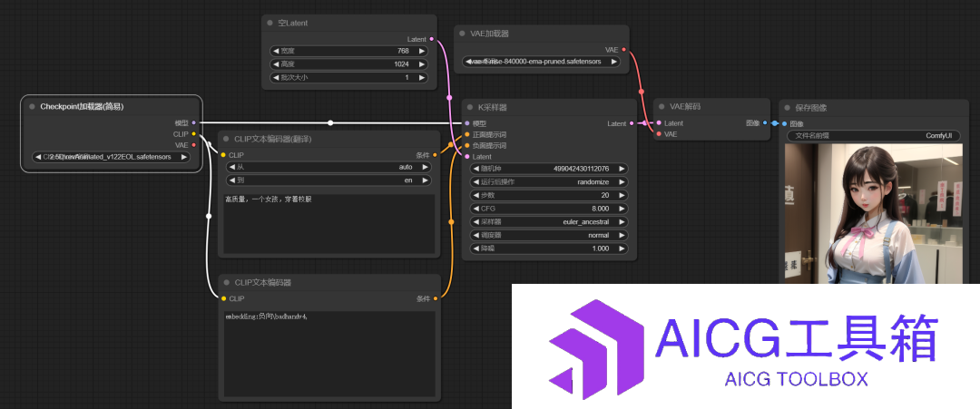980x409 pixels.
Task: Open the 到 language selector showing en
Action: pos(328,180)
